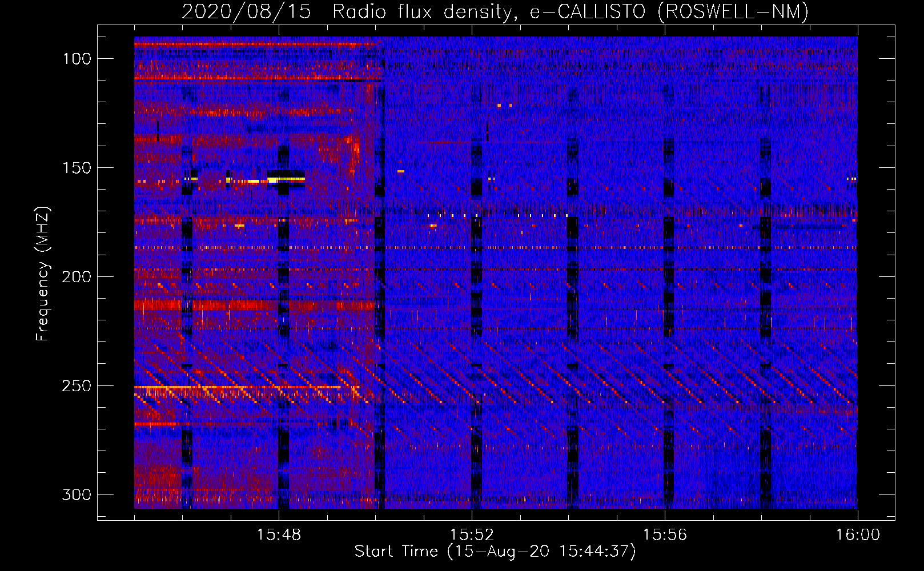The height and width of the screenshot is (571, 924).
Task: Click the 15:48 time tick label
Action: pos(279,535)
